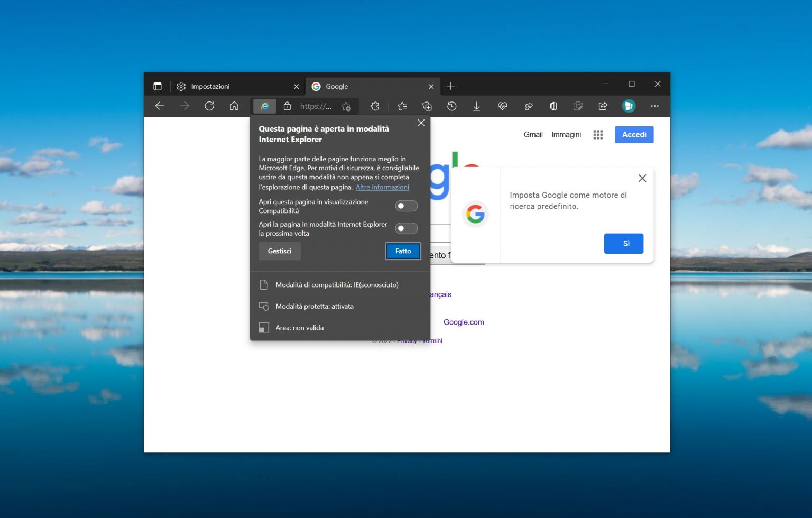Open the Altre informazioni link
The width and height of the screenshot is (812, 518).
click(x=382, y=187)
